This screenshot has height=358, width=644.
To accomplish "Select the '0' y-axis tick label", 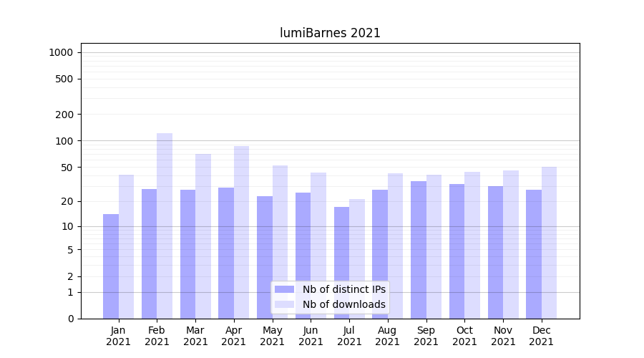I will (70, 319).
